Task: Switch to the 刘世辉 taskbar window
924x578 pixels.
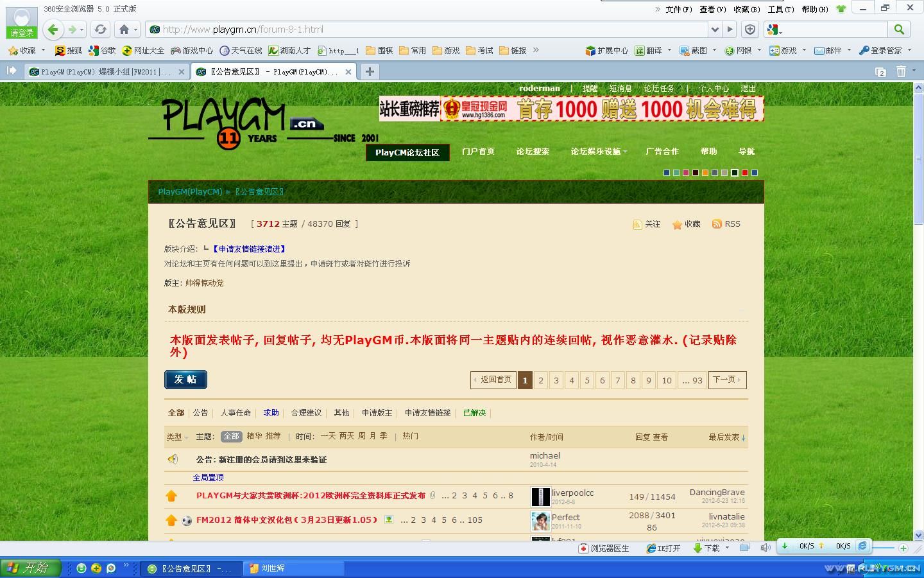Action: click(294, 568)
